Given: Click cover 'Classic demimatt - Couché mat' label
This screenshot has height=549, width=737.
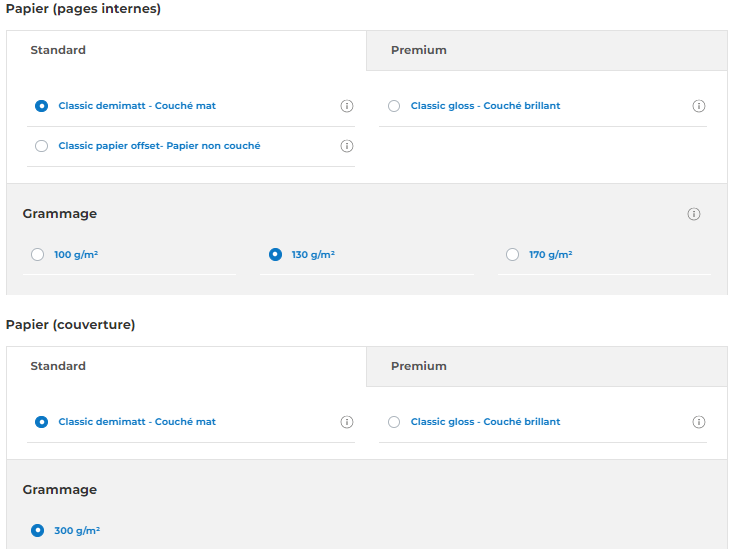Looking at the screenshot, I should point(137,422).
